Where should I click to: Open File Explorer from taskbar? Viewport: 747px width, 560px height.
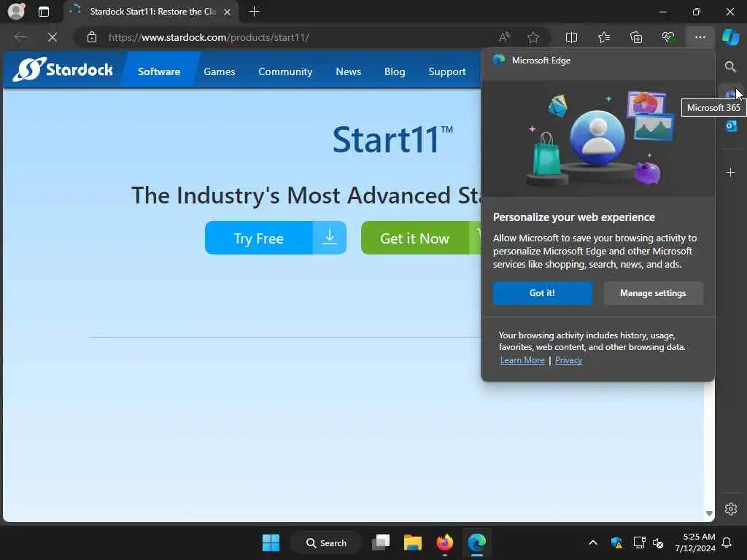[x=413, y=542]
